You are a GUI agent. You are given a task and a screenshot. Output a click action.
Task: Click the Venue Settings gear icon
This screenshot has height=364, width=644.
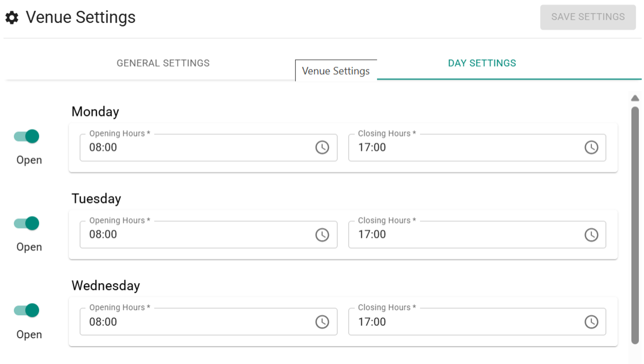click(x=12, y=17)
